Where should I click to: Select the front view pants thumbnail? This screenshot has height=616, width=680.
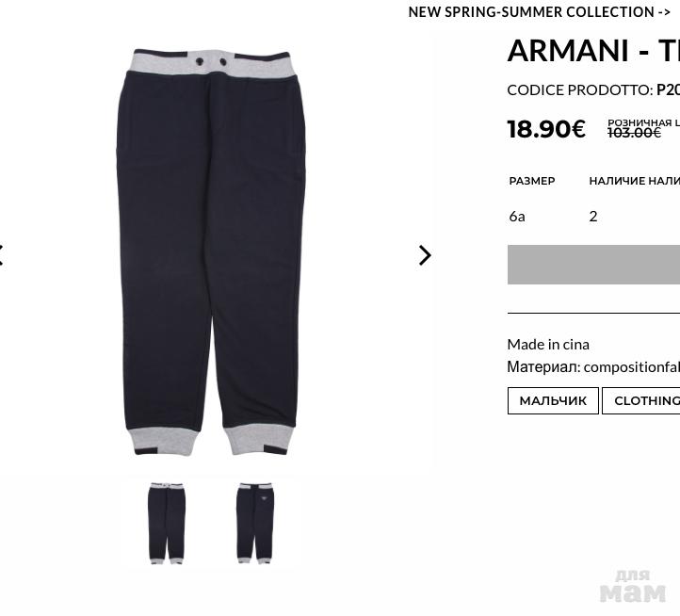click(167, 523)
